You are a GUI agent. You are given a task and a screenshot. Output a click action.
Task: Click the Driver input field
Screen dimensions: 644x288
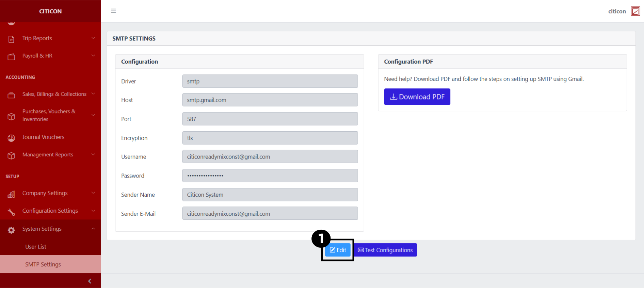(270, 81)
